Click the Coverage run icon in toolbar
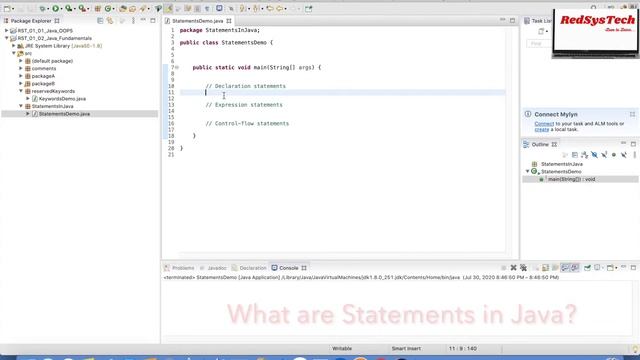Screen dimensions: 640x360 point(69,9)
